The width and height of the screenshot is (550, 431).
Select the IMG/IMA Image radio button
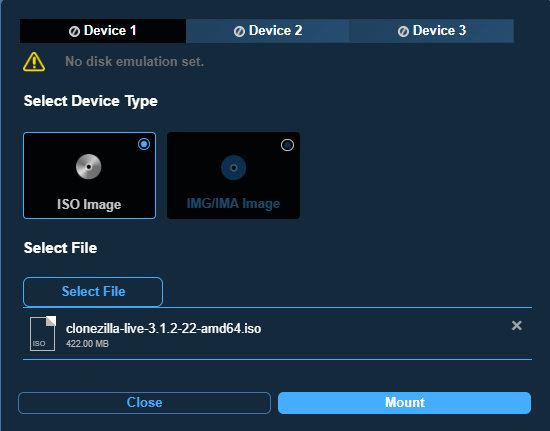pyautogui.click(x=287, y=145)
